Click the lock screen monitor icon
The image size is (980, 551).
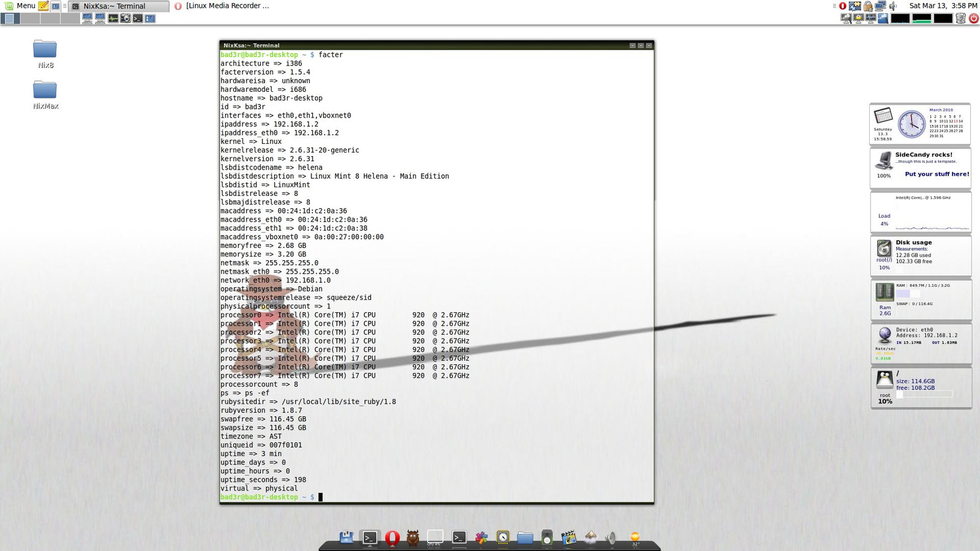pyautogui.click(x=859, y=18)
